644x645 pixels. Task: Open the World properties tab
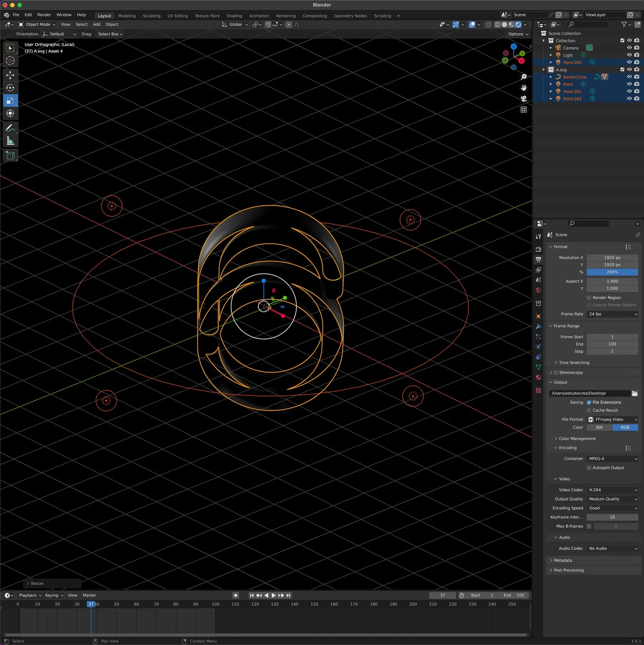point(538,290)
